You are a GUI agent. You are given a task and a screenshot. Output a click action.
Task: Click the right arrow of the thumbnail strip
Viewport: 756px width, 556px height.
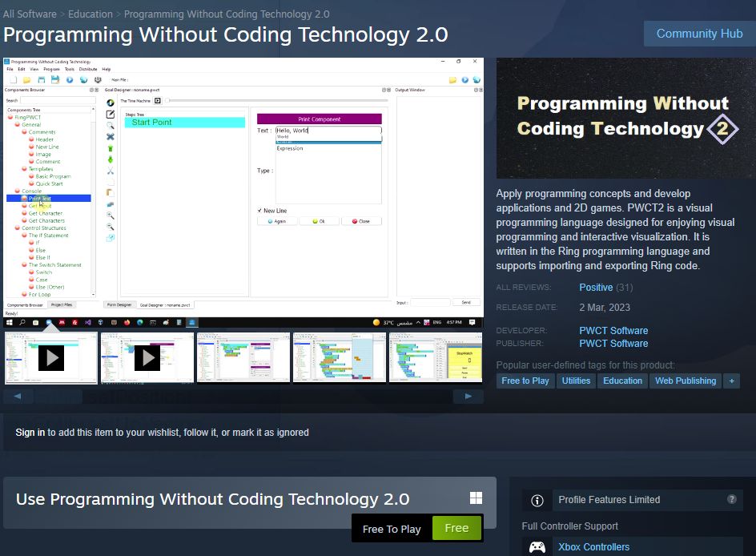click(468, 396)
